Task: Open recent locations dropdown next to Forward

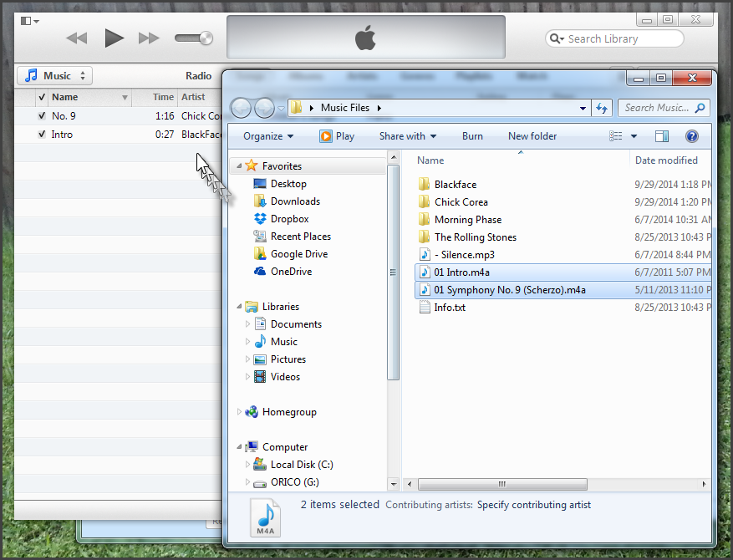Action: click(281, 109)
